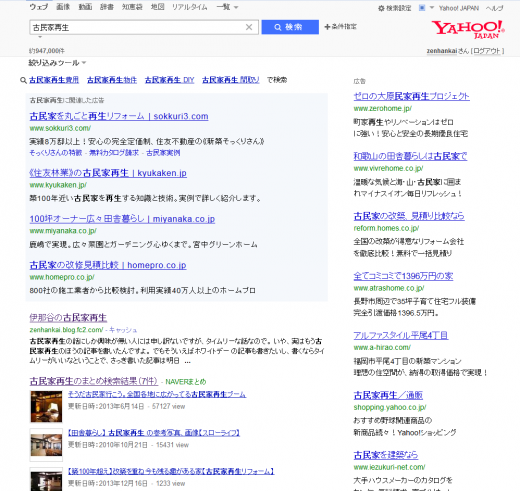
Task: Switch to the リアルタイム tab
Action: (190, 7)
